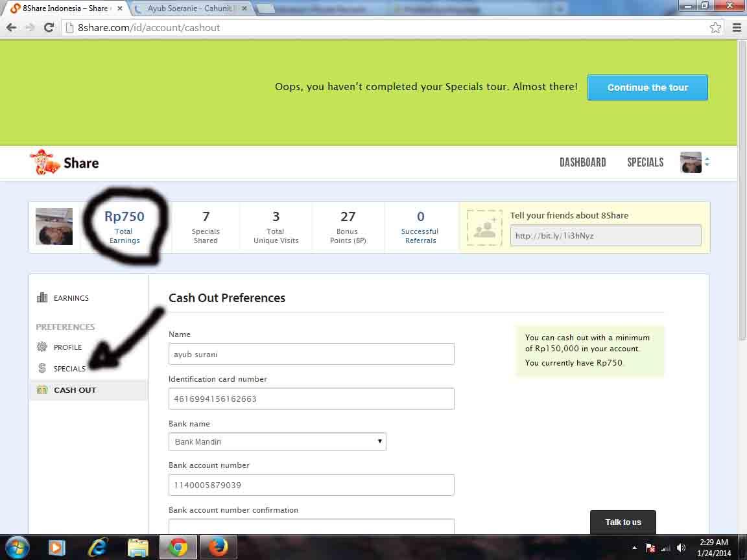Open Windows Explorer folder in taskbar
The height and width of the screenshot is (560, 747).
[x=138, y=548]
